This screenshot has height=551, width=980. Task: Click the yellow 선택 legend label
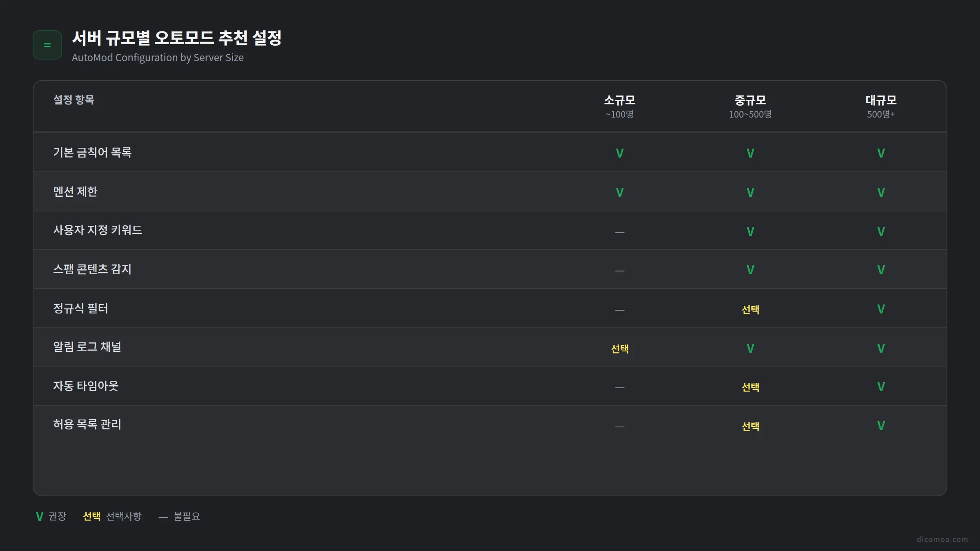click(x=92, y=516)
